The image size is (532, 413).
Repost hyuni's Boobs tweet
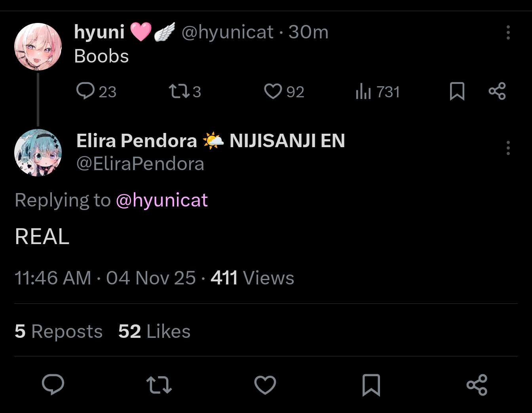185,91
